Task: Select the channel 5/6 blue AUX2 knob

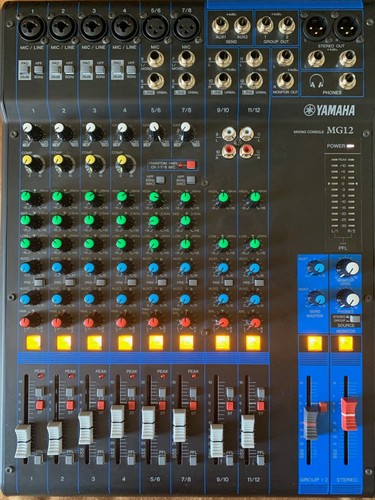Action: coord(154,298)
